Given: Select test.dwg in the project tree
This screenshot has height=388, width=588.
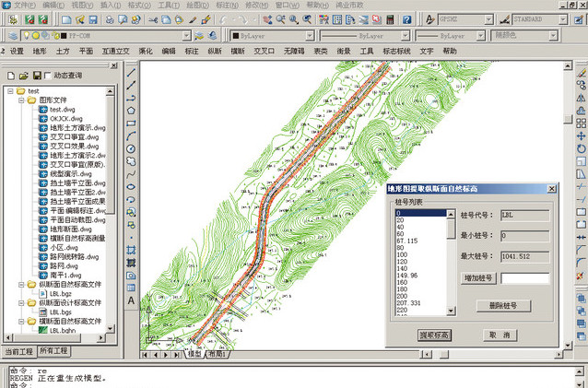Looking at the screenshot, I should [63, 110].
